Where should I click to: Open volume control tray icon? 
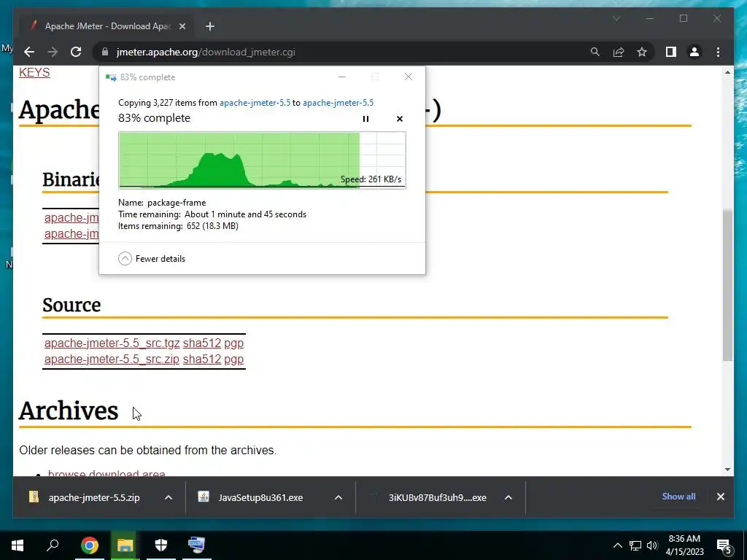click(652, 545)
